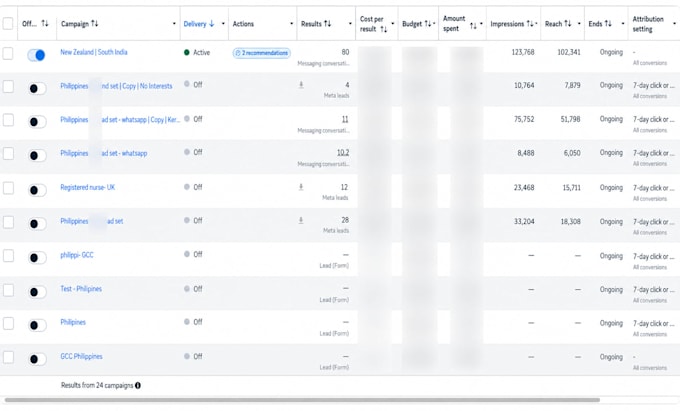The image size is (680, 411).
Task: Check the Registered nurse- UK row checkbox
Action: tap(8, 188)
